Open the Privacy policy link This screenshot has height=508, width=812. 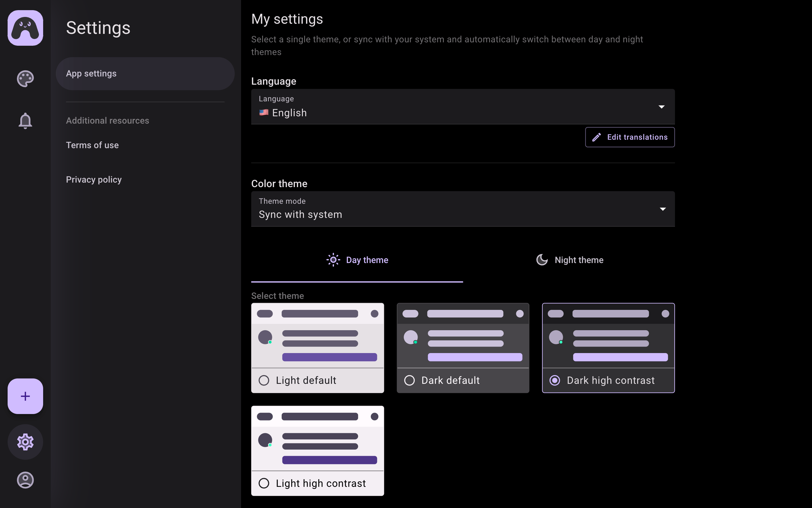pyautogui.click(x=94, y=180)
